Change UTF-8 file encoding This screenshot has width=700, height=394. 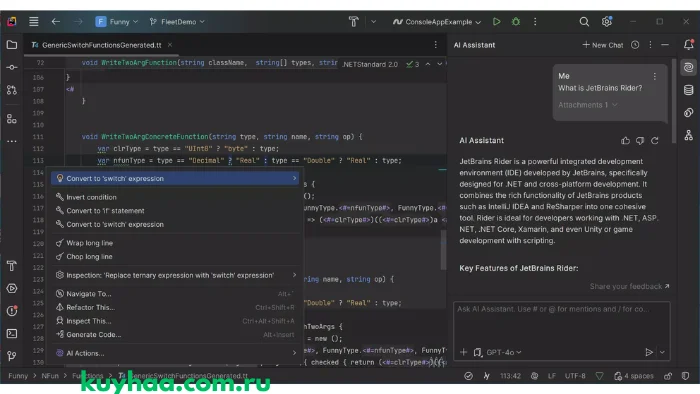coord(575,376)
